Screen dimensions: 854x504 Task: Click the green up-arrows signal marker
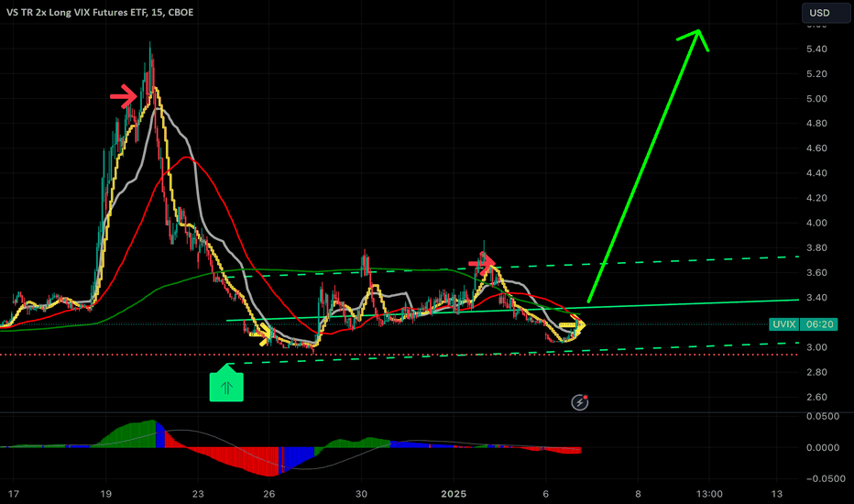click(x=226, y=382)
